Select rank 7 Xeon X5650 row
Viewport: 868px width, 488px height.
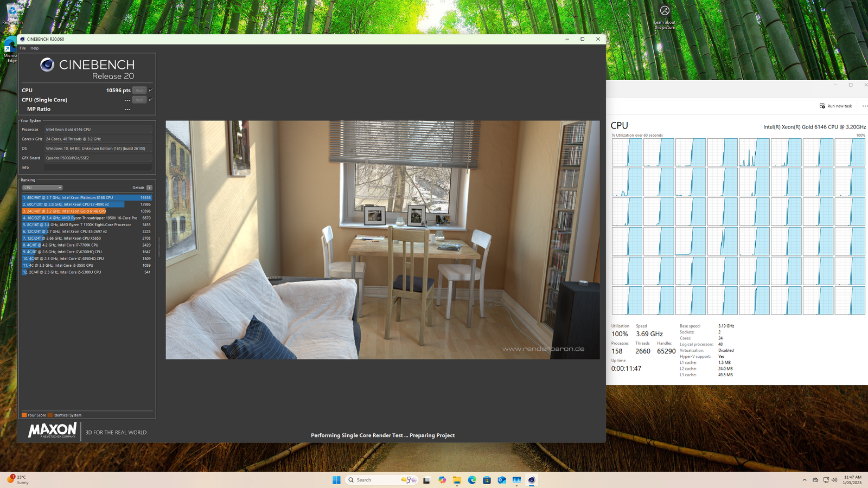tap(87, 238)
